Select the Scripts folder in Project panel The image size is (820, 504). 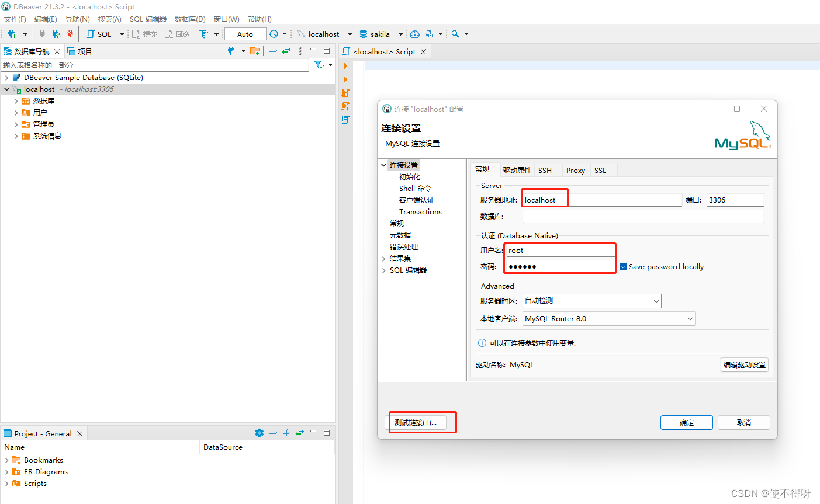(x=35, y=483)
